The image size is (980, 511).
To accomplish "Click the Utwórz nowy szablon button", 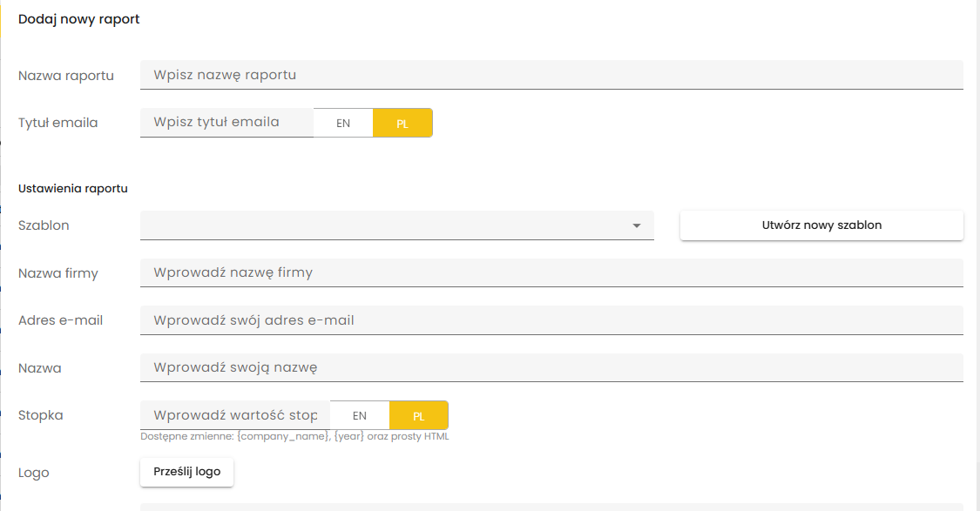I will pos(821,225).
